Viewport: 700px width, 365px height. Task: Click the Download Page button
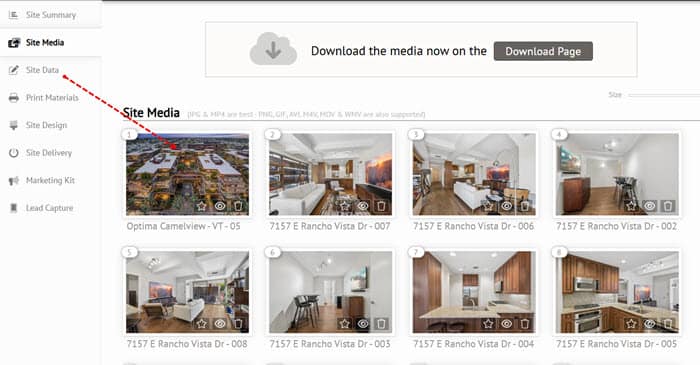point(543,51)
